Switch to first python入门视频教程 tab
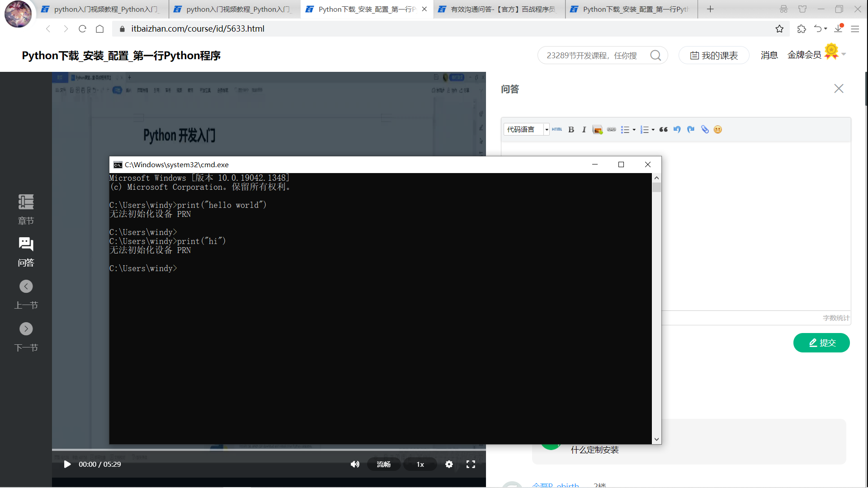 [103, 9]
